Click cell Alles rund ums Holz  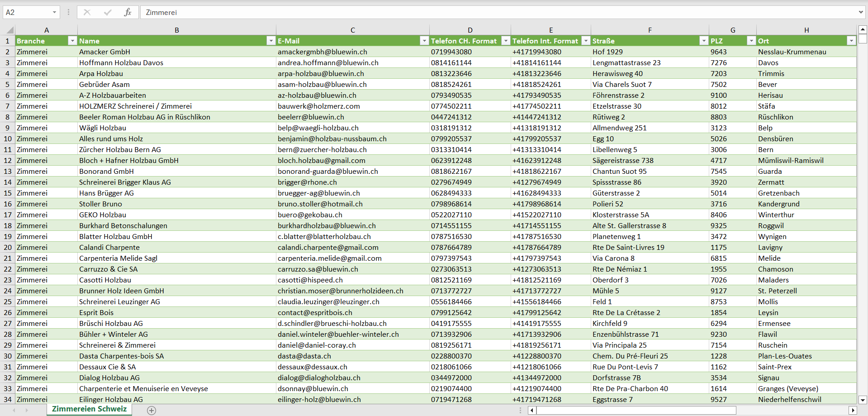177,139
